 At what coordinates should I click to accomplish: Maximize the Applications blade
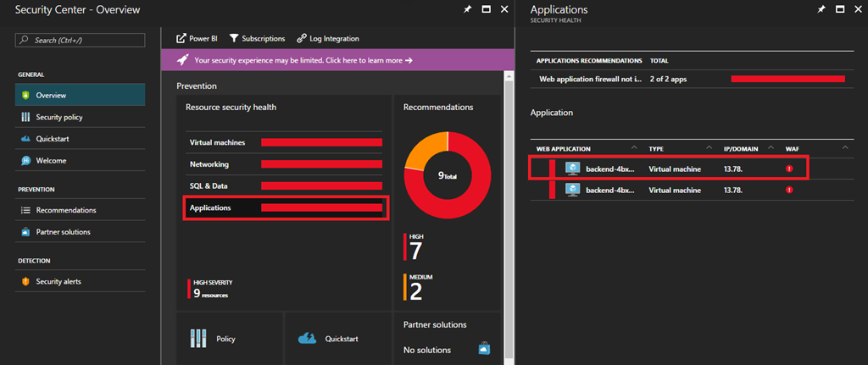click(840, 9)
